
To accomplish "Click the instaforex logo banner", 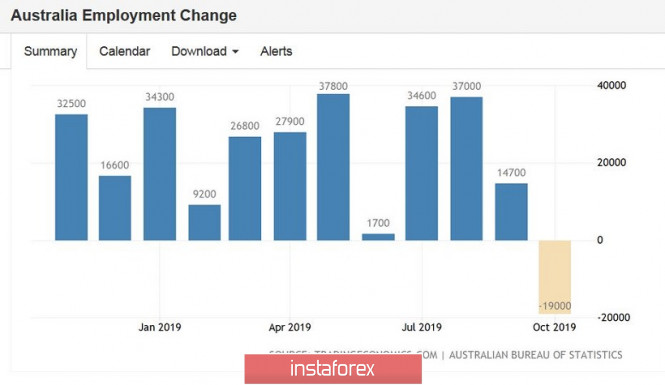I will coord(333,369).
